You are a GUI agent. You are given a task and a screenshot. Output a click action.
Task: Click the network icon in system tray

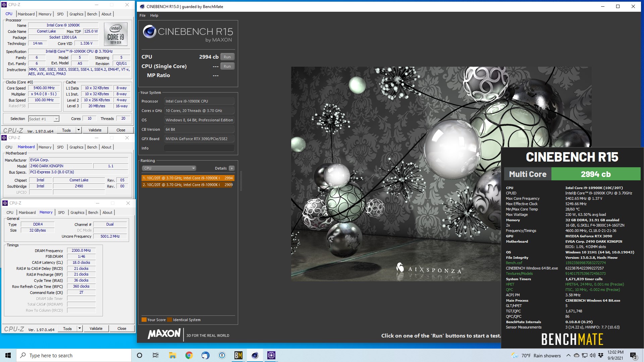tap(585, 355)
